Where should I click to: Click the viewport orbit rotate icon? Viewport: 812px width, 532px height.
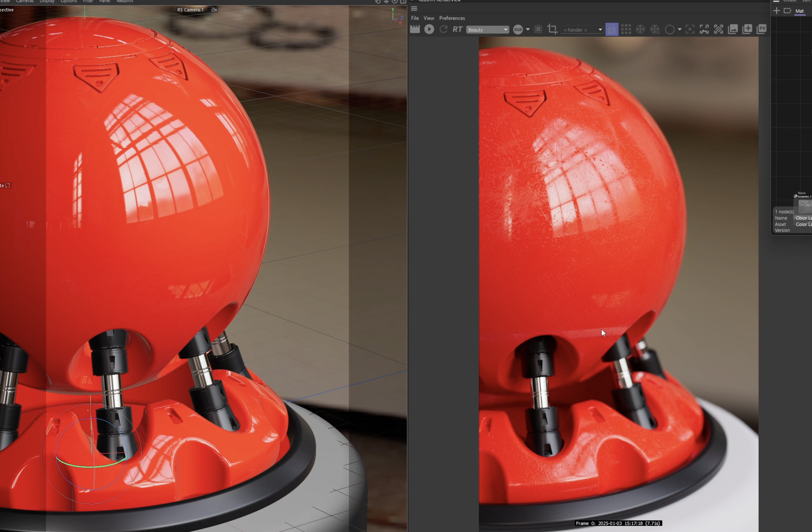[394, 2]
